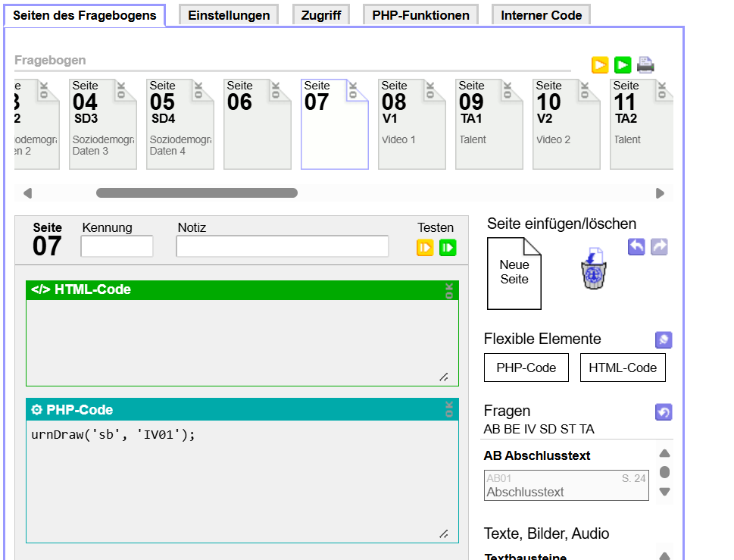Test page 07 with green Testen icon

click(x=448, y=247)
